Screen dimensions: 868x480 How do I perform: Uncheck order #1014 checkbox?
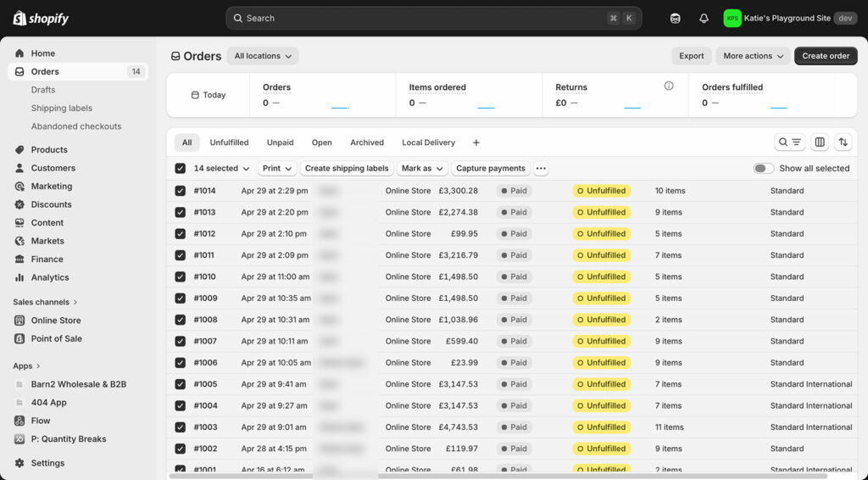pos(181,191)
